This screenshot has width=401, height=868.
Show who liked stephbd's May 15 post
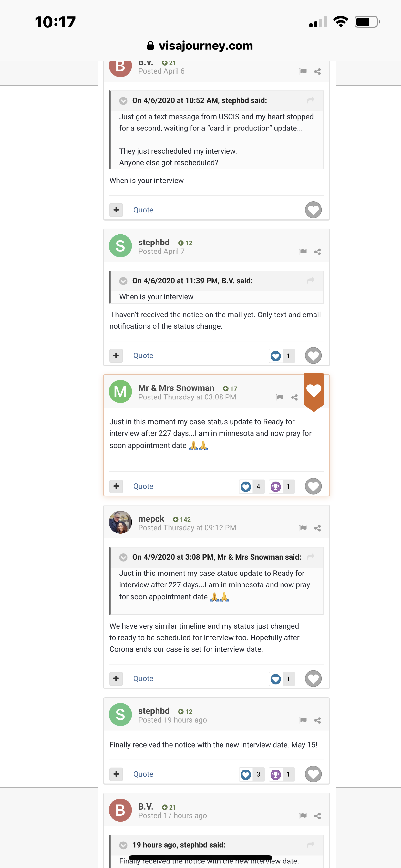252,774
